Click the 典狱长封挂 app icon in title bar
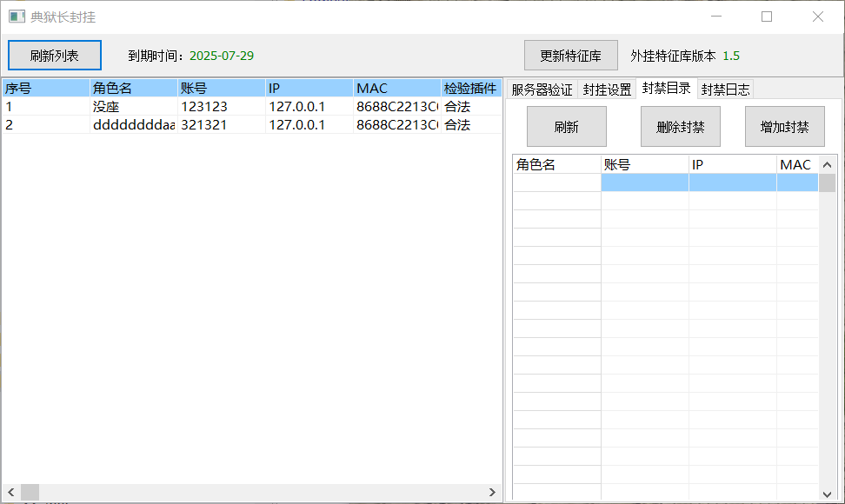845x504 pixels. point(17,17)
